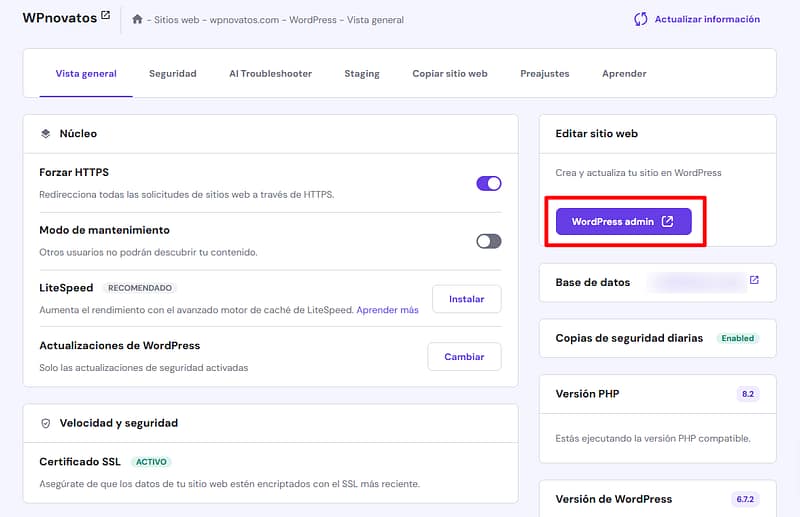800x517 pixels.
Task: Click the home icon in breadcrumb
Action: click(x=137, y=19)
